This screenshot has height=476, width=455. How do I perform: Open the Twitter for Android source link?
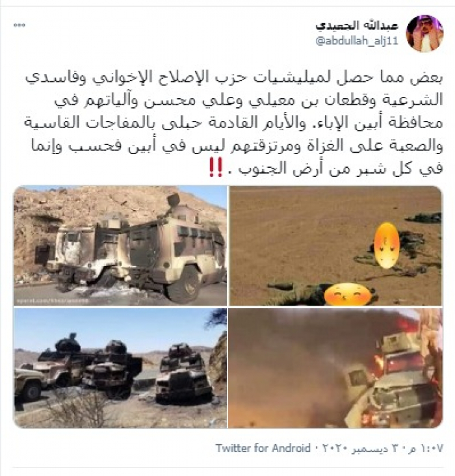263,448
